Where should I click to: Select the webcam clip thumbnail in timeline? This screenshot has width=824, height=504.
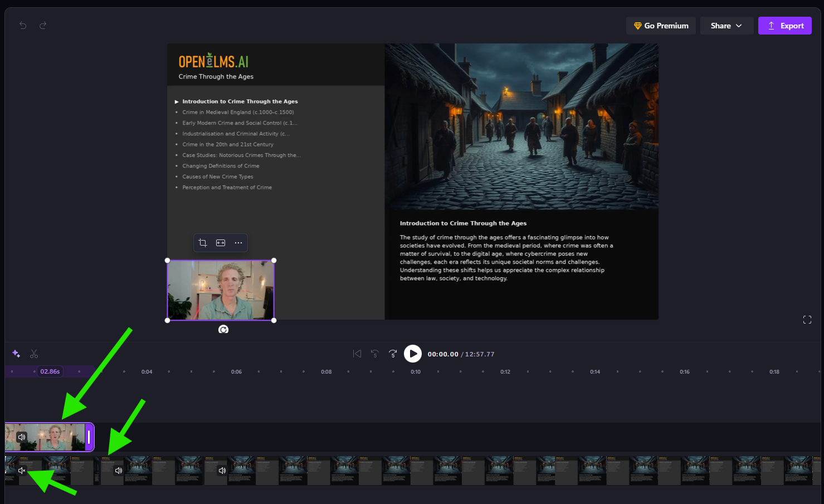click(x=49, y=437)
